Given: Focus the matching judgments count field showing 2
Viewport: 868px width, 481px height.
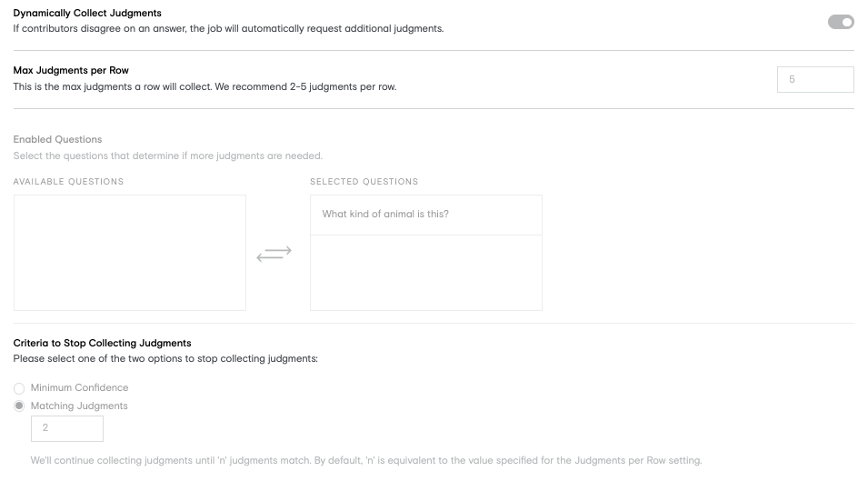Looking at the screenshot, I should (x=67, y=428).
